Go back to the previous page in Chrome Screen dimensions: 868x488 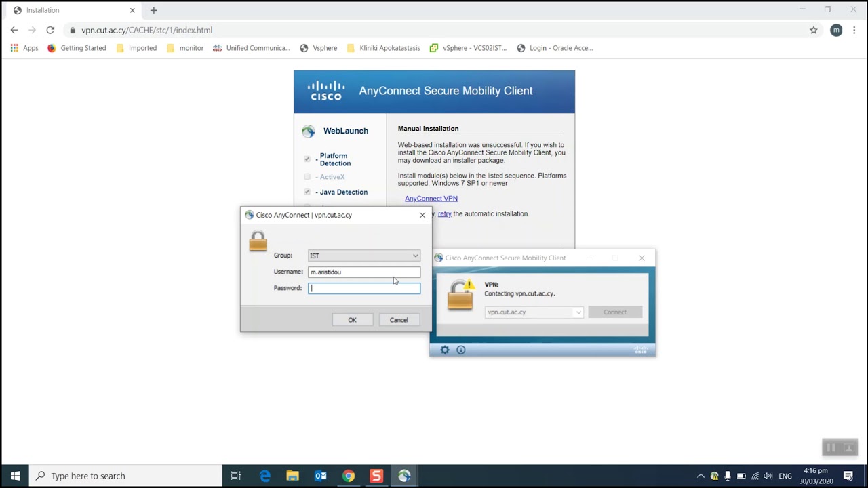pos(14,30)
